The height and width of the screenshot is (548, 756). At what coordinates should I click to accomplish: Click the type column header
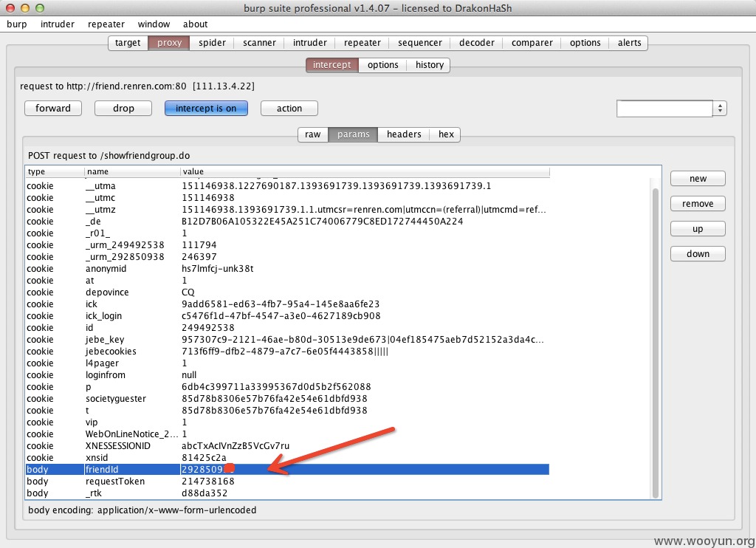point(55,172)
